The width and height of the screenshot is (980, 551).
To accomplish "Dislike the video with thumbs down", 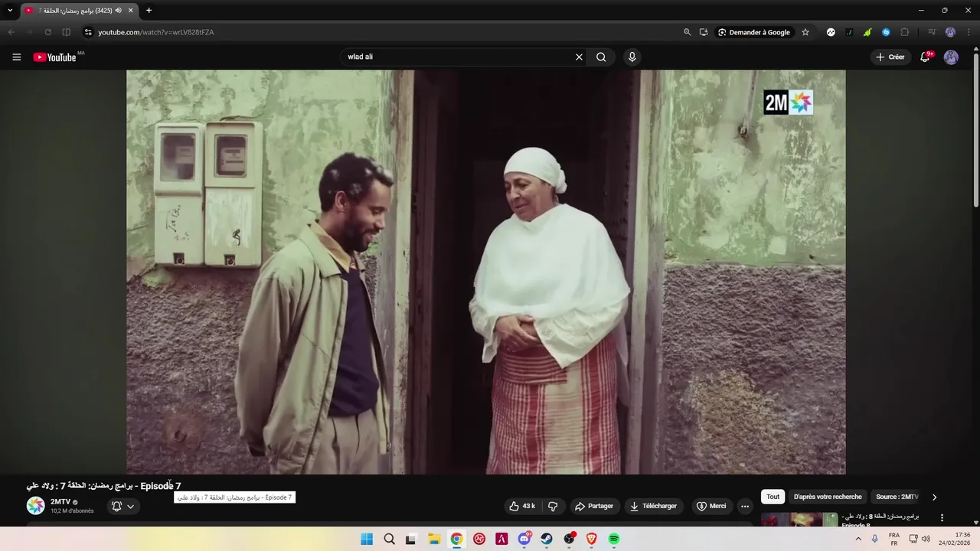I will (x=553, y=506).
